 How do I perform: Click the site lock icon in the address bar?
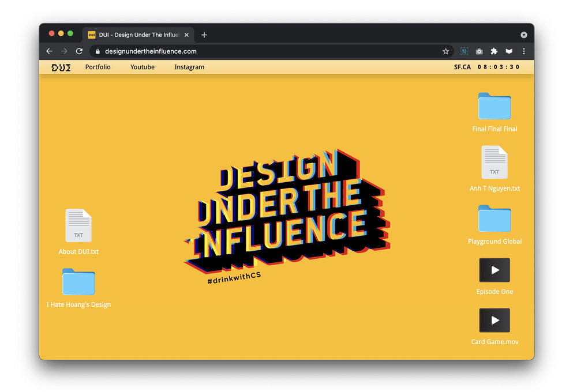98,51
